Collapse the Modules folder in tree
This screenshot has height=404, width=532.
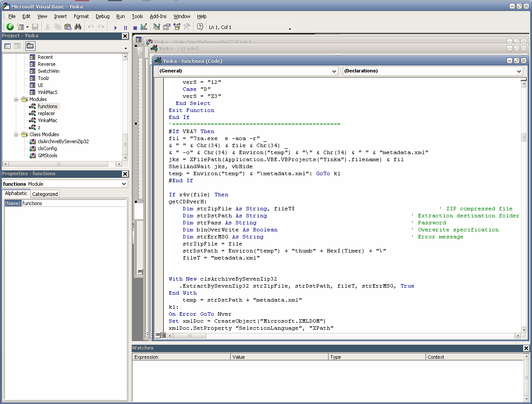point(16,99)
